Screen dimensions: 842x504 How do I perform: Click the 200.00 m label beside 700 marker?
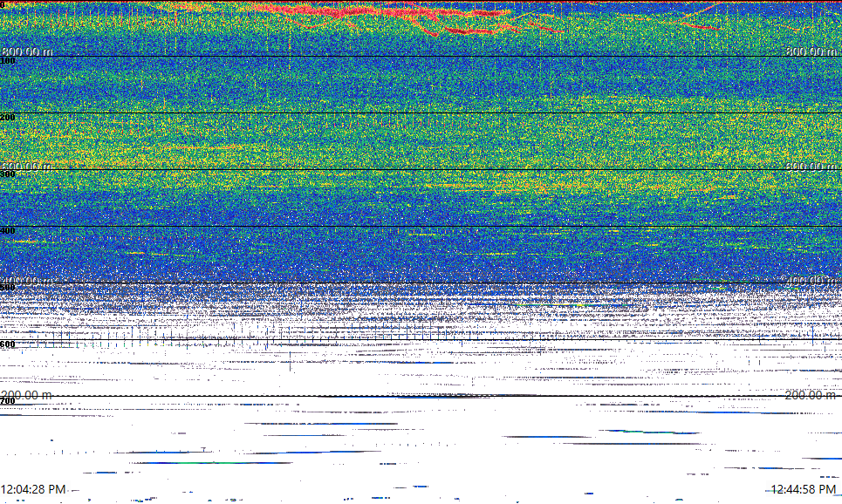click(x=27, y=395)
